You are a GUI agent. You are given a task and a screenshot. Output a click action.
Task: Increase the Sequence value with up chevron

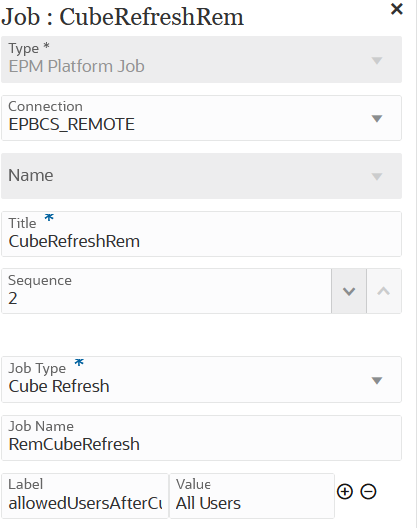(384, 291)
